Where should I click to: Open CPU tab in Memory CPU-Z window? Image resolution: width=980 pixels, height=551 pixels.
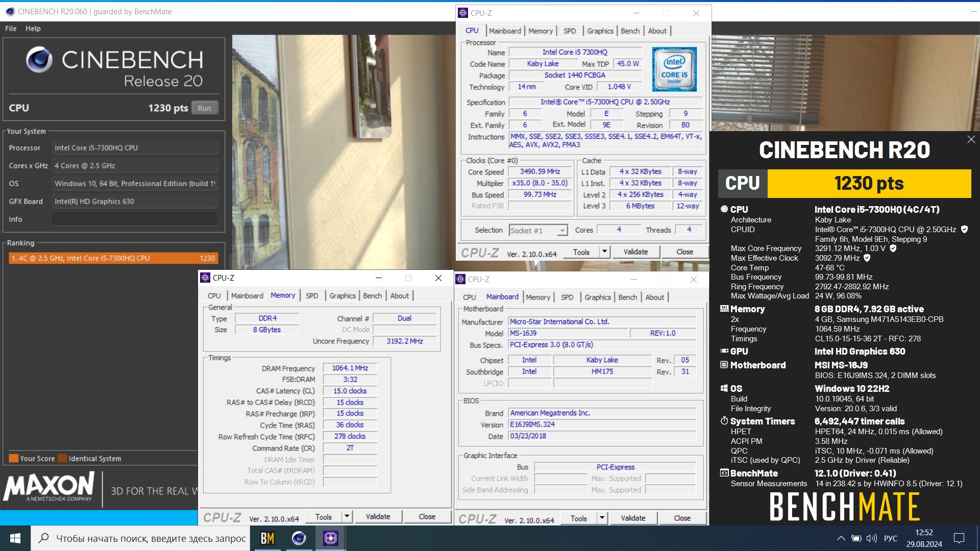tap(214, 296)
